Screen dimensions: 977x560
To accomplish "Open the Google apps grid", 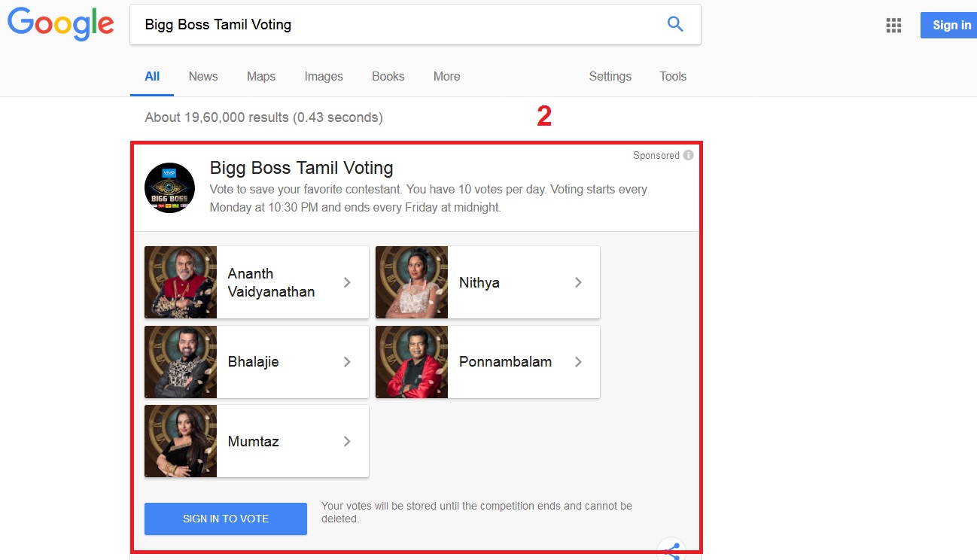I will pos(893,25).
